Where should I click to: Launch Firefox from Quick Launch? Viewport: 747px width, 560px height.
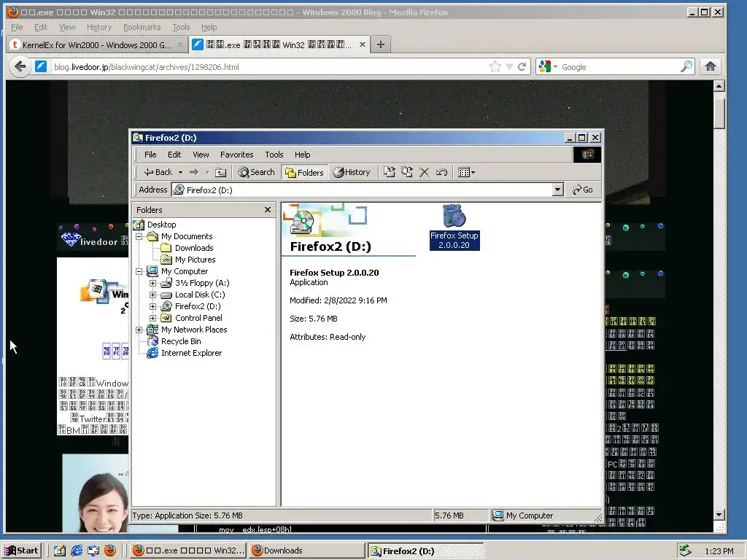[x=110, y=551]
